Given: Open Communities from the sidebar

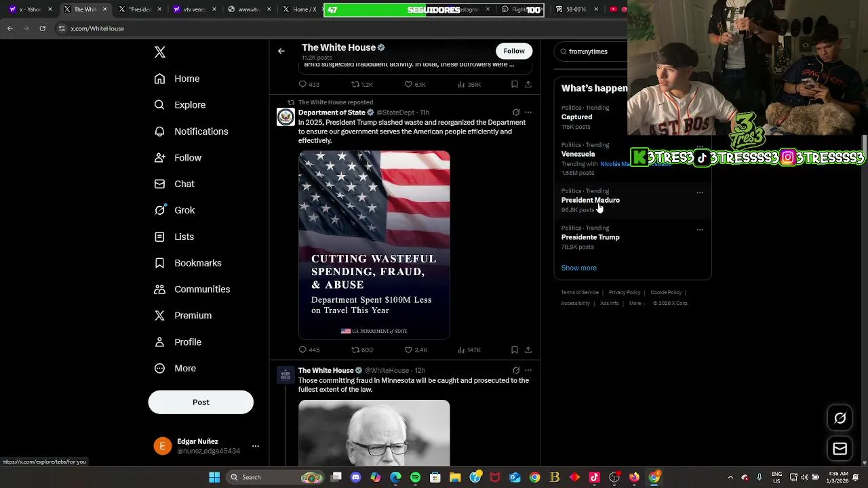Looking at the screenshot, I should coord(192,289).
